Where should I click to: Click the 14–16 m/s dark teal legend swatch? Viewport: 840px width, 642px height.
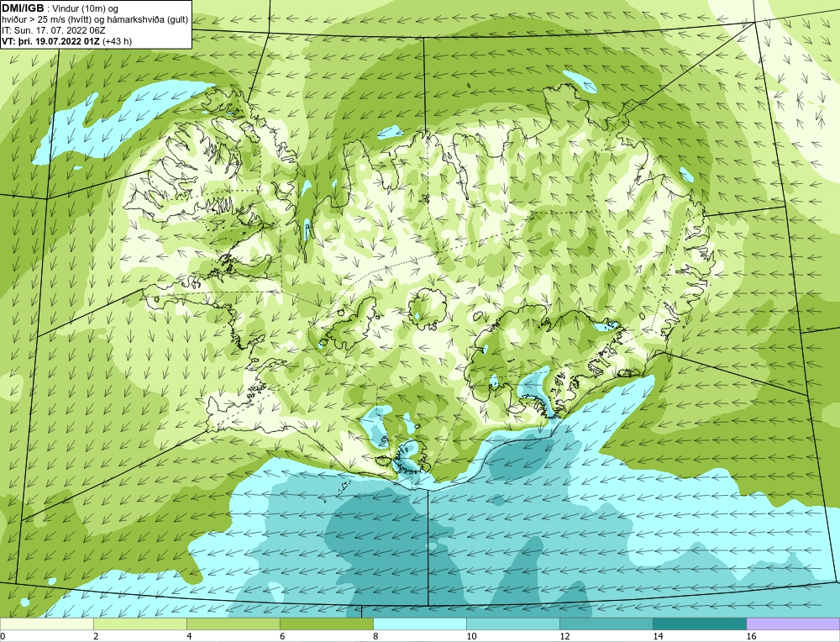(699, 624)
